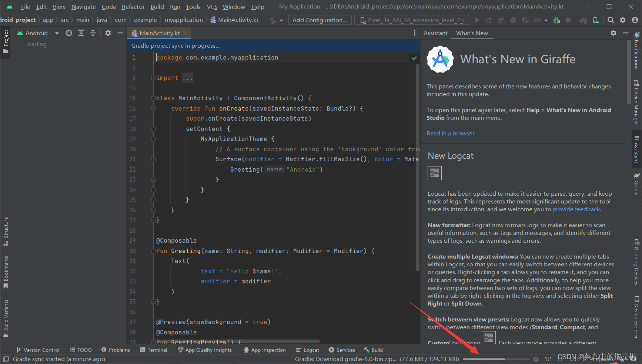Screen dimensions: 642x364
Task: Toggle the Notifications tool window
Action: (636, 51)
